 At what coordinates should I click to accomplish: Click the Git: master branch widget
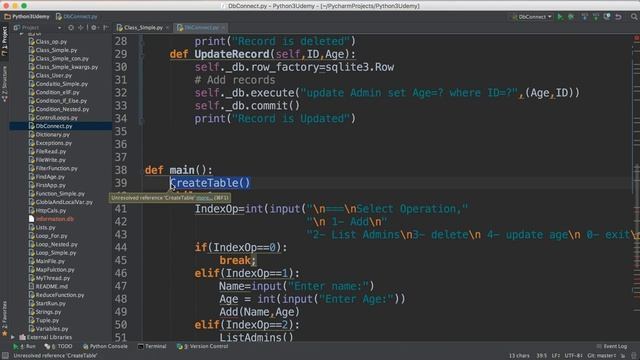(602, 356)
